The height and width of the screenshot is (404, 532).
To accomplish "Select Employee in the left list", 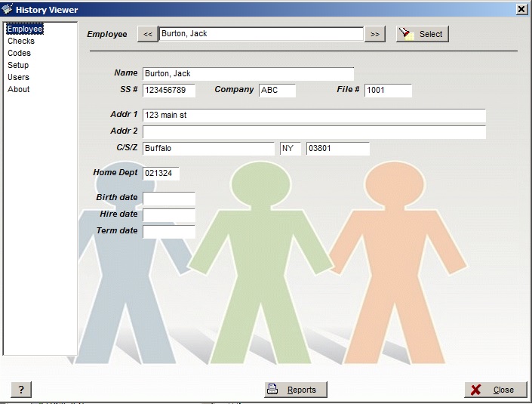I will pos(25,29).
